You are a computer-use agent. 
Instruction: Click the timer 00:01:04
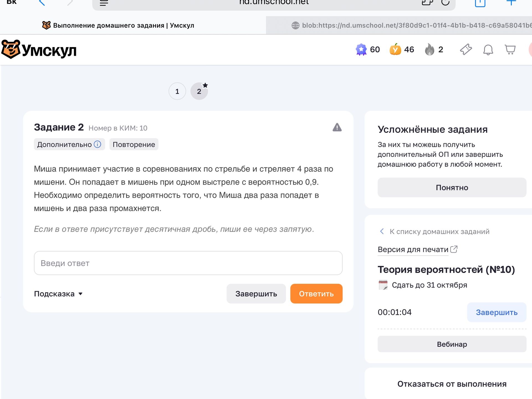click(x=395, y=312)
